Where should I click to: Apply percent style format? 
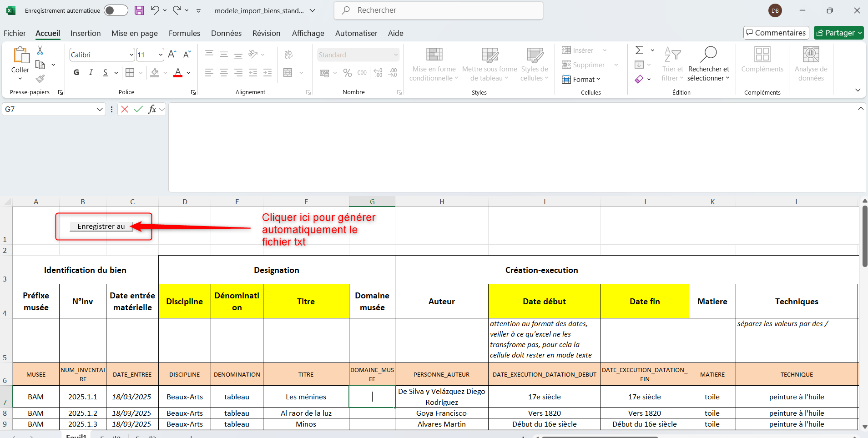tap(348, 73)
